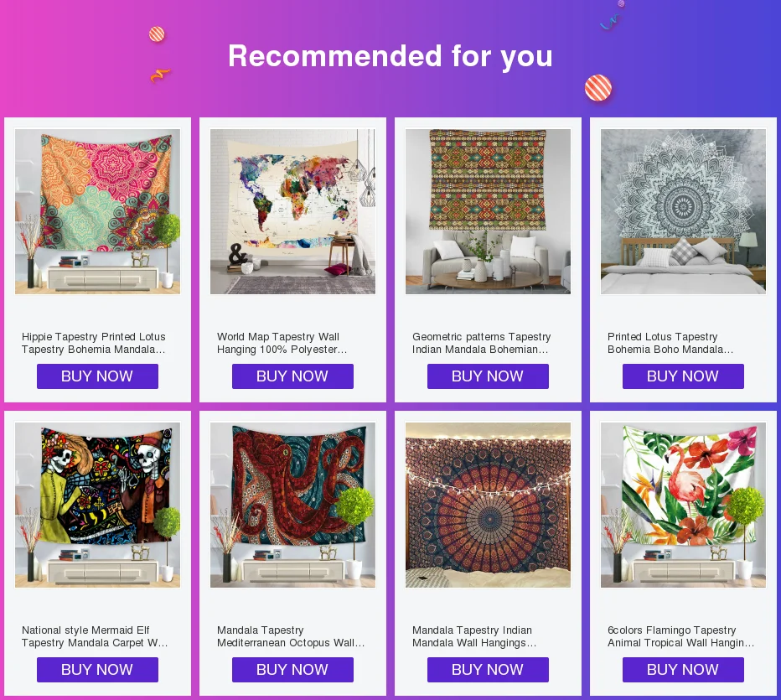Buy the Mandala Tapestry Indian Wall Hangings
The width and height of the screenshot is (781, 700).
coord(488,670)
